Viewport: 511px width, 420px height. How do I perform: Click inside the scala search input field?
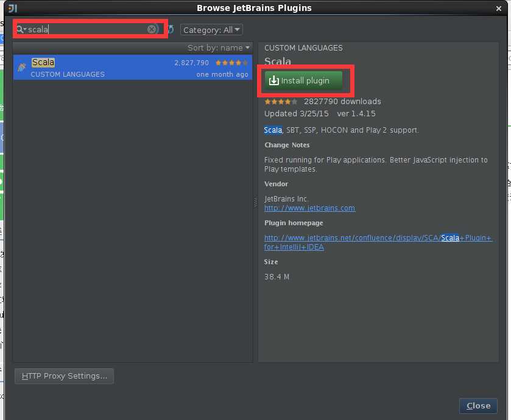click(86, 29)
